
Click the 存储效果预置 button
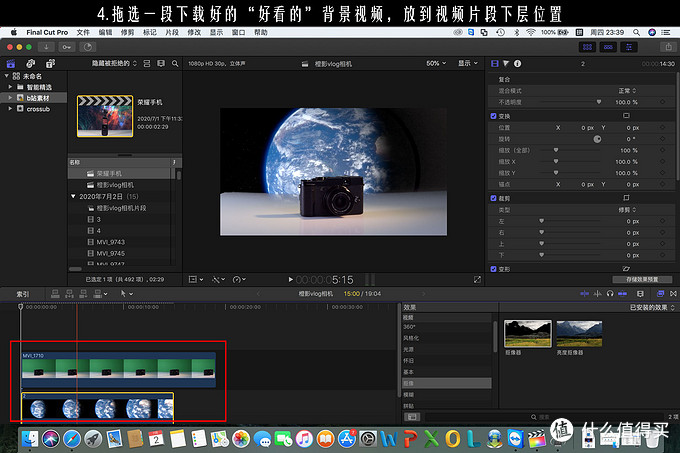pos(642,279)
